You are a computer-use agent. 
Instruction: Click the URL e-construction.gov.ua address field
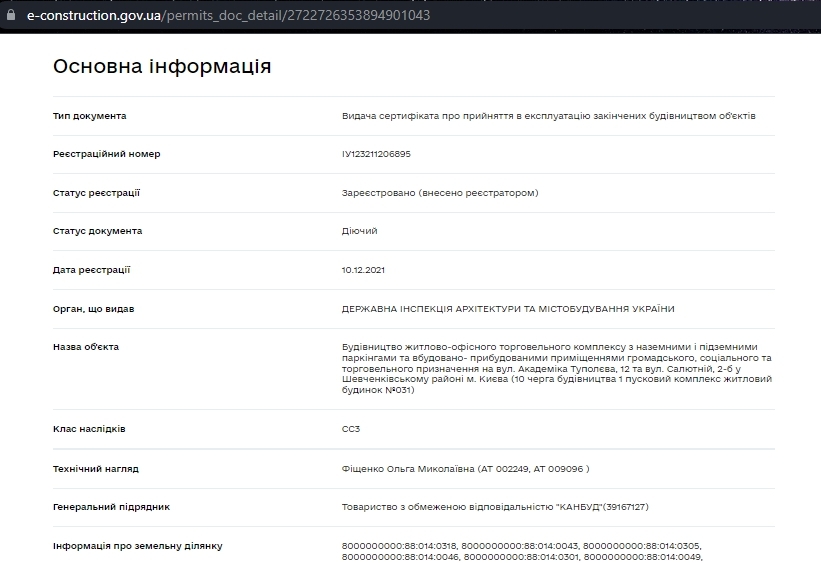[228, 15]
